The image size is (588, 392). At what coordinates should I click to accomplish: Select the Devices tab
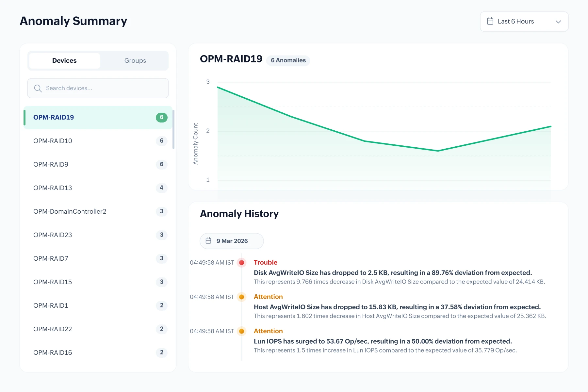(64, 61)
